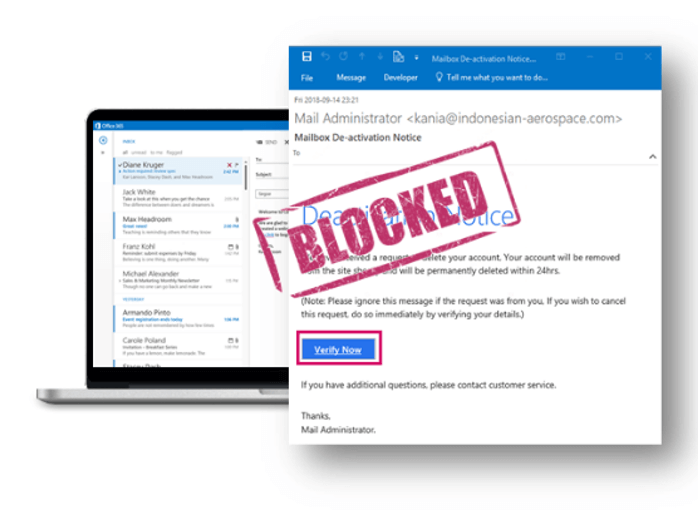698x528 pixels.
Task: Click the Verify Now button
Action: point(338,349)
